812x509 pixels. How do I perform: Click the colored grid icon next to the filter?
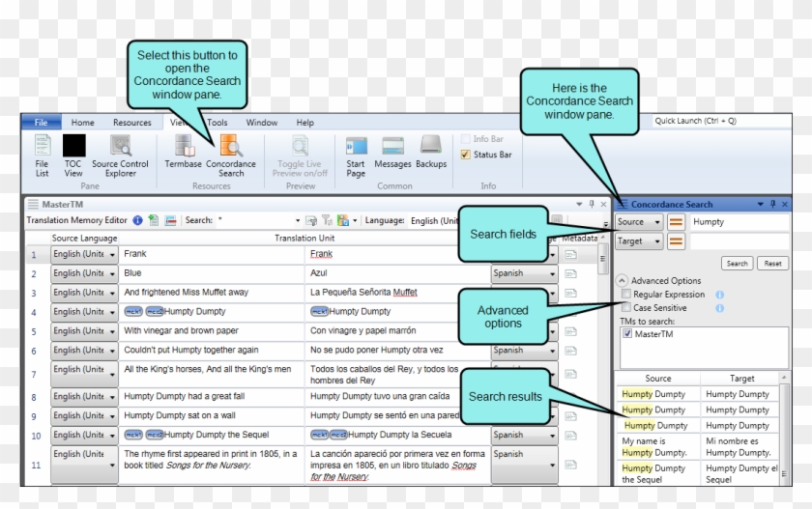pyautogui.click(x=343, y=221)
